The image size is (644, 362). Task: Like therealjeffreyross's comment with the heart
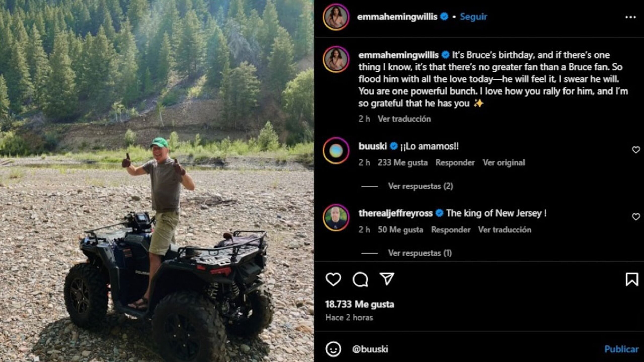click(x=636, y=217)
